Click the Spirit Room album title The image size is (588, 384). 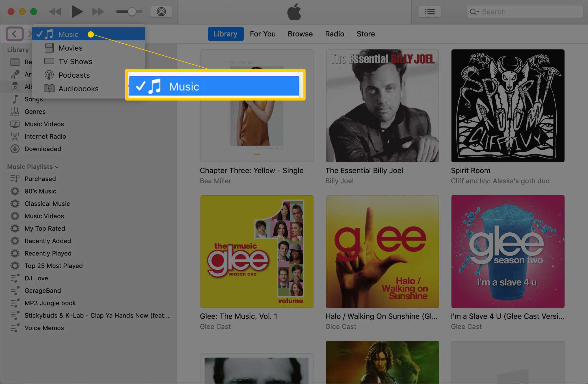tap(470, 171)
